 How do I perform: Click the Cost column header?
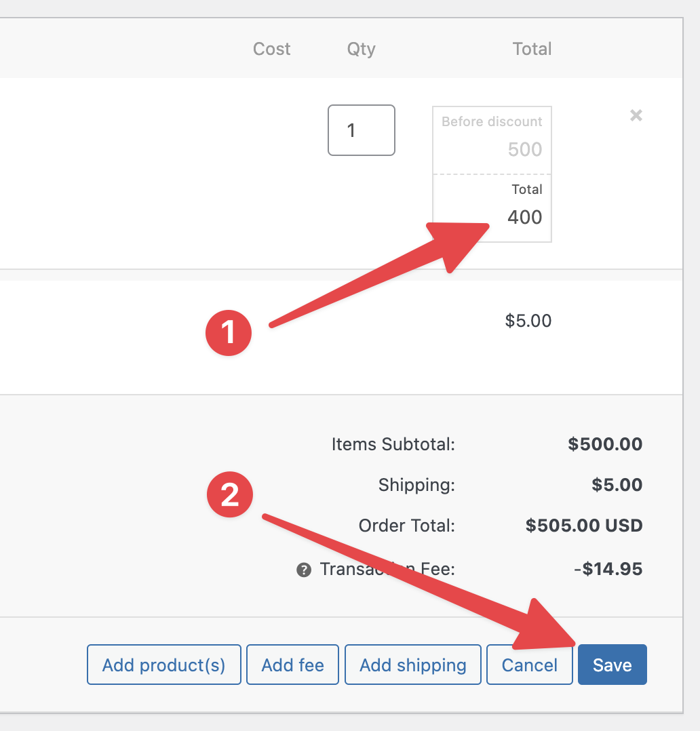pos(272,49)
